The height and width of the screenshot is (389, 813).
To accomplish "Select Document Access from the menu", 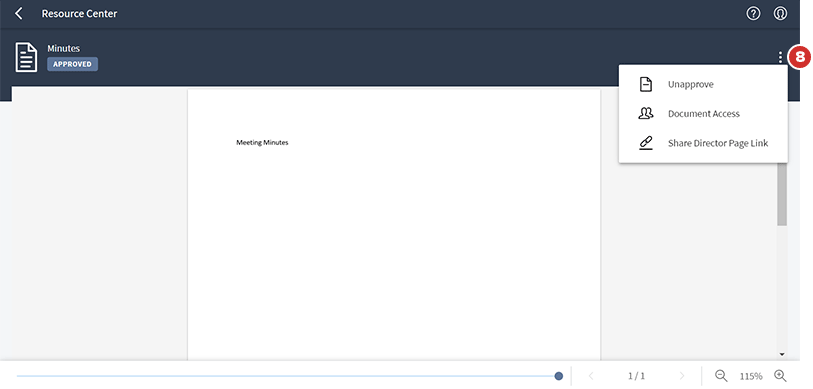I will 703,114.
